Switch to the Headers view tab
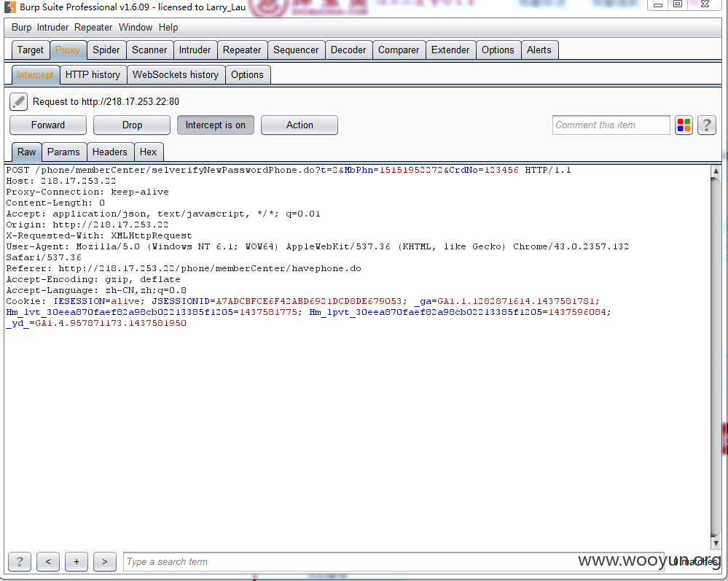This screenshot has width=728, height=581. (109, 152)
